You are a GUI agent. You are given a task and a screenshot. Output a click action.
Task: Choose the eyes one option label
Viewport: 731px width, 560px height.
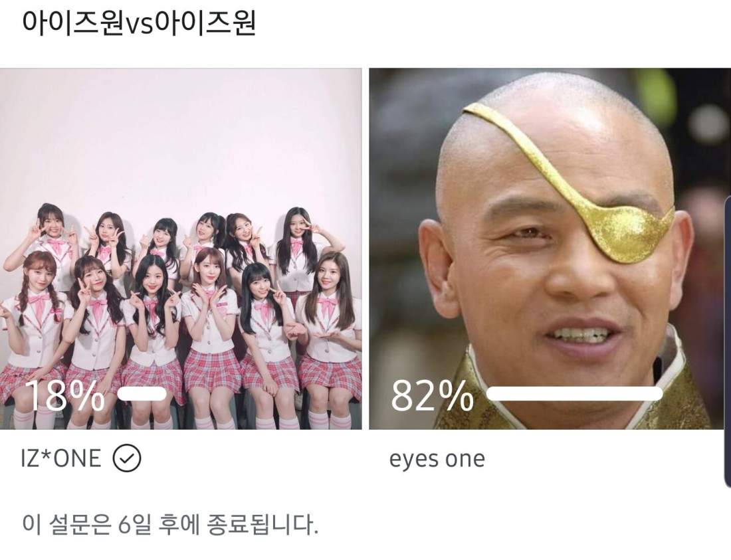pos(437,459)
